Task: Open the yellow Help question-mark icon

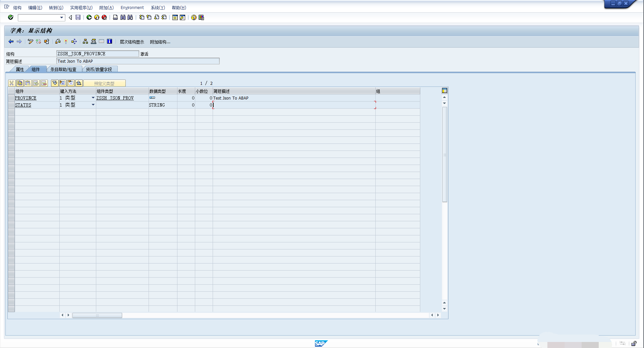Action: click(194, 17)
